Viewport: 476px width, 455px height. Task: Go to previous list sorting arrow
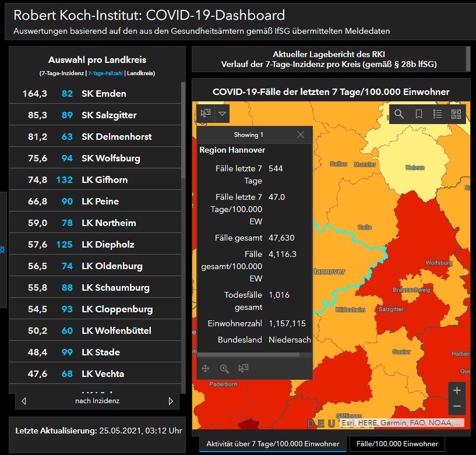point(24,401)
